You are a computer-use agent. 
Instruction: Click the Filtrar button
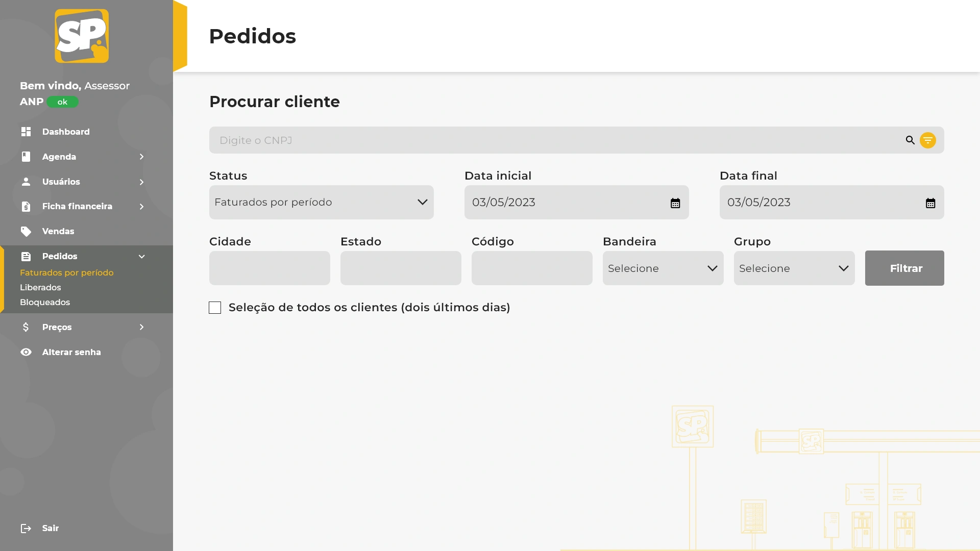point(904,268)
